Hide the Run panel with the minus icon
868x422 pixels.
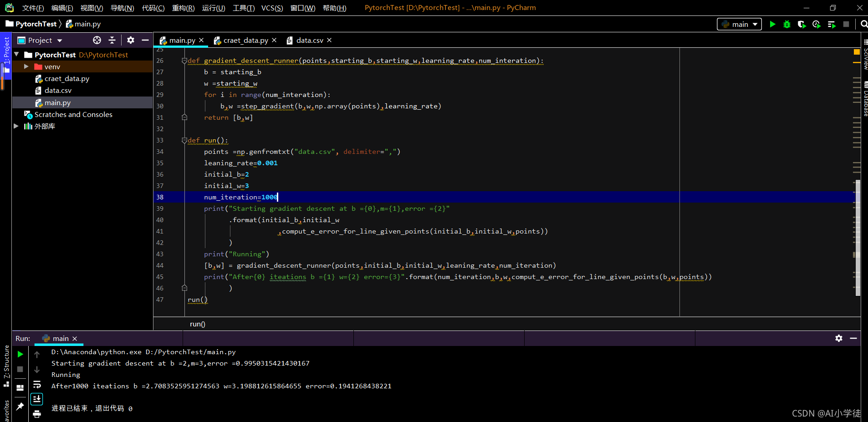point(853,338)
